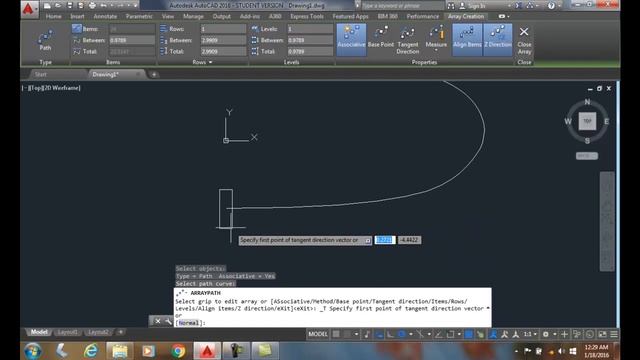Click the Autodesk Exchange Apps icon
The image size is (640, 360).
pyautogui.click(x=519, y=6)
